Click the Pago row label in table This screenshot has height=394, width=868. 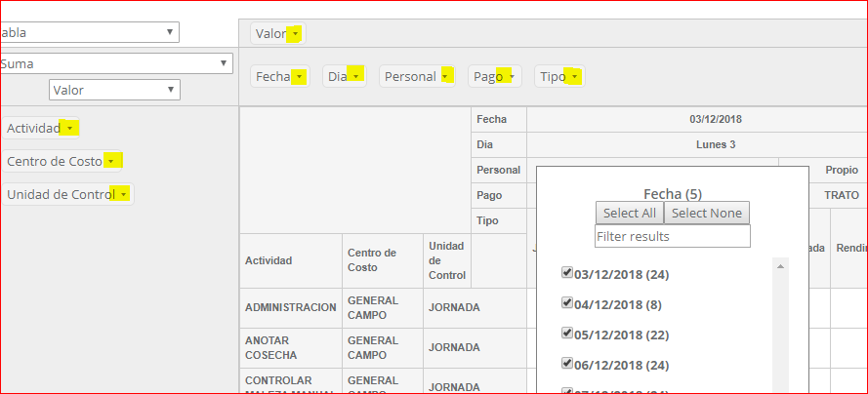pyautogui.click(x=499, y=196)
